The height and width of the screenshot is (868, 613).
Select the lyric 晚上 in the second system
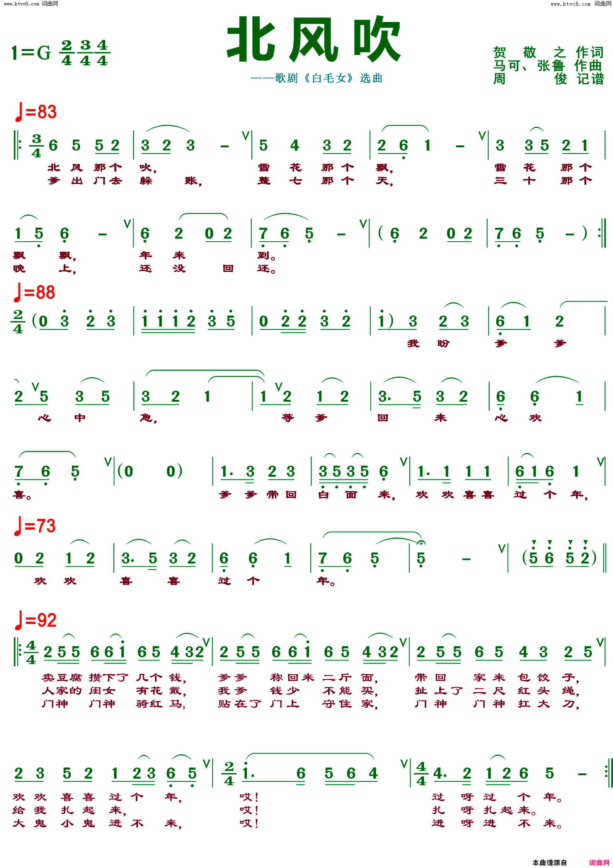click(x=42, y=268)
